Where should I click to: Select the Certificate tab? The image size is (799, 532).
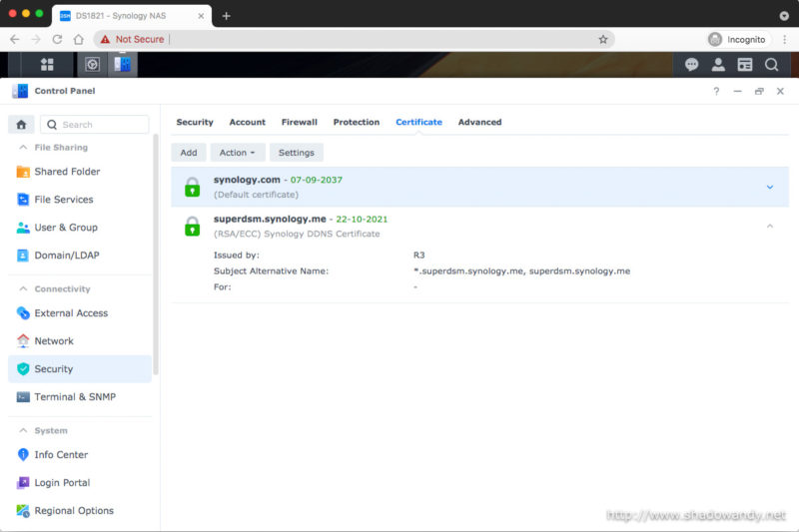(418, 122)
